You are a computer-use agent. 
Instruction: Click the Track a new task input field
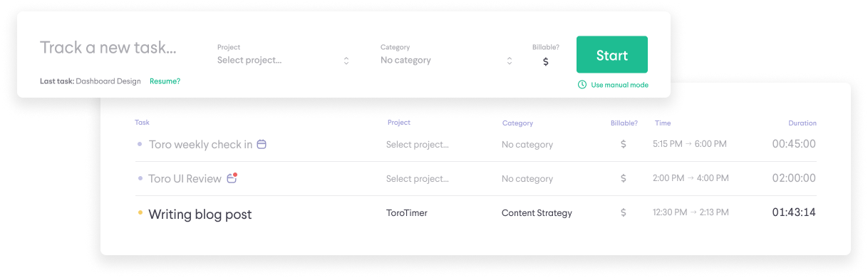108,48
